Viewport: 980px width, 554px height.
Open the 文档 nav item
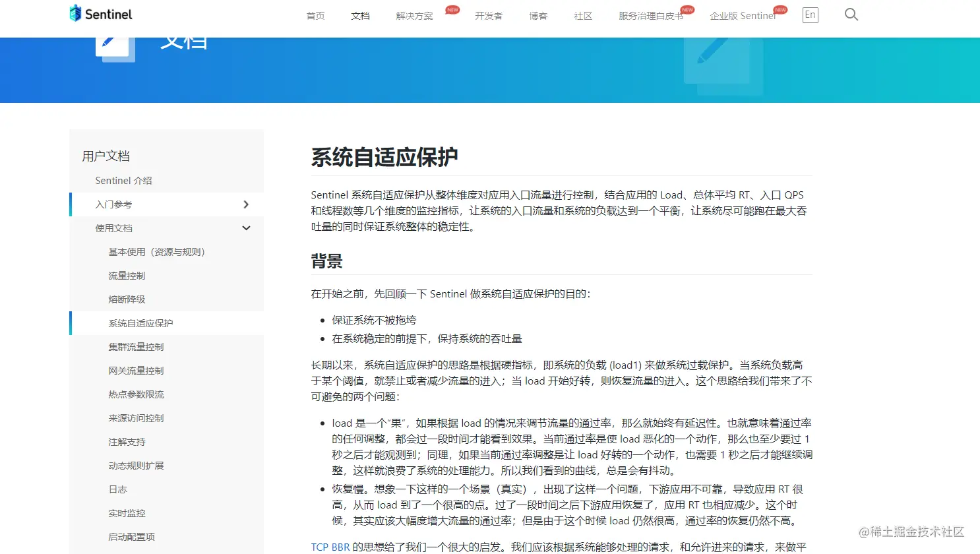[361, 16]
